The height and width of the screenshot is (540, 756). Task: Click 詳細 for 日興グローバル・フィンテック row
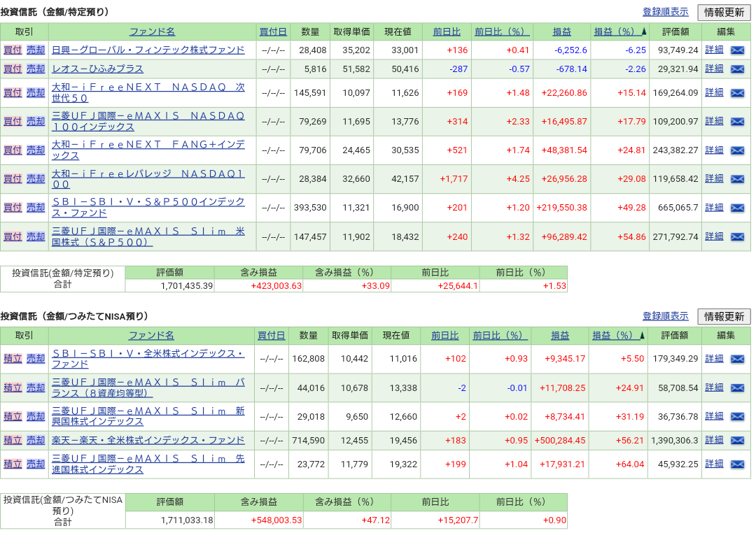click(714, 50)
